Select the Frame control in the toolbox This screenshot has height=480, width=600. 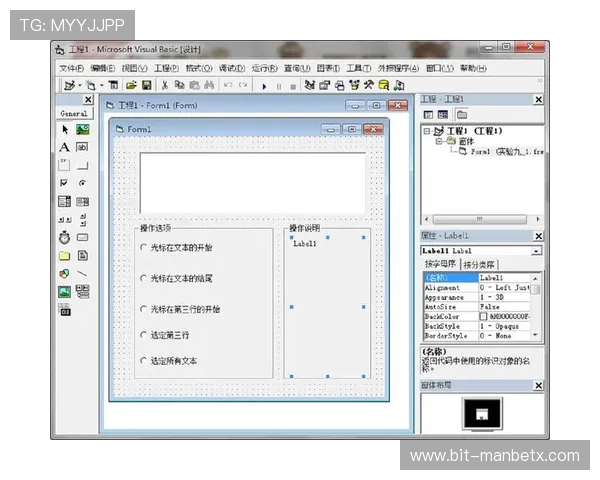(x=64, y=165)
